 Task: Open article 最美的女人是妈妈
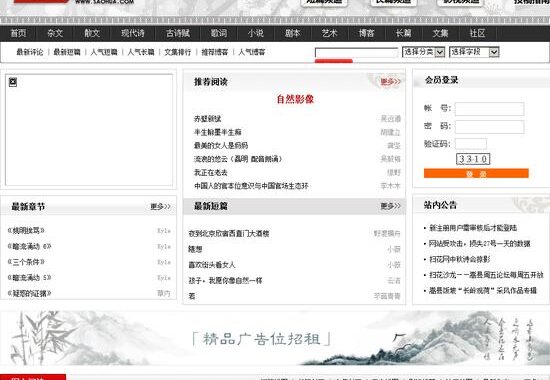(x=221, y=146)
